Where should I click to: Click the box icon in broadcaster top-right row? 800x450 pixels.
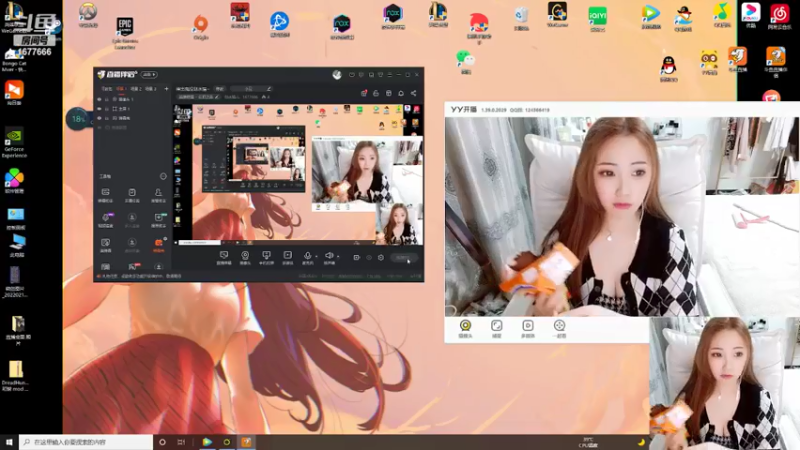coord(389,93)
